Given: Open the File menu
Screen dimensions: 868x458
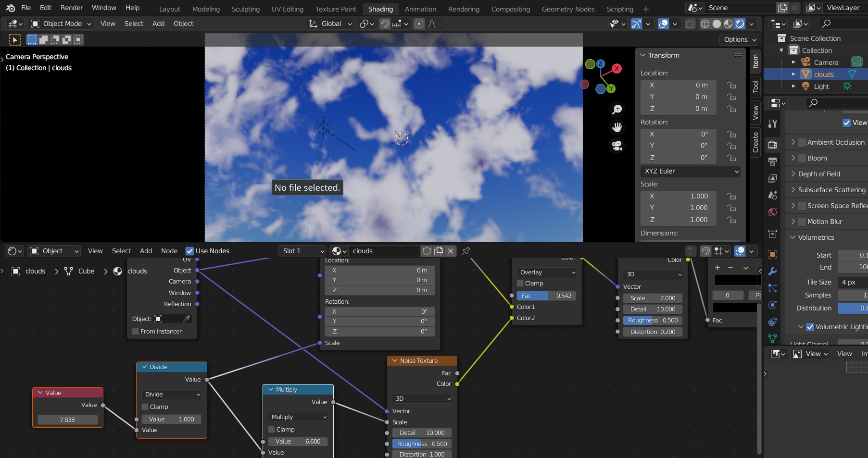Looking at the screenshot, I should coord(26,8).
